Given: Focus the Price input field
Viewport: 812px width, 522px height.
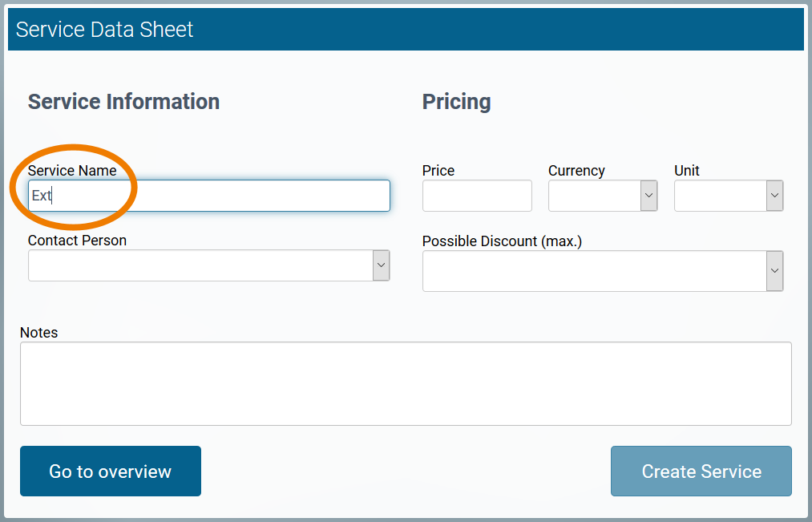Looking at the screenshot, I should coord(477,196).
